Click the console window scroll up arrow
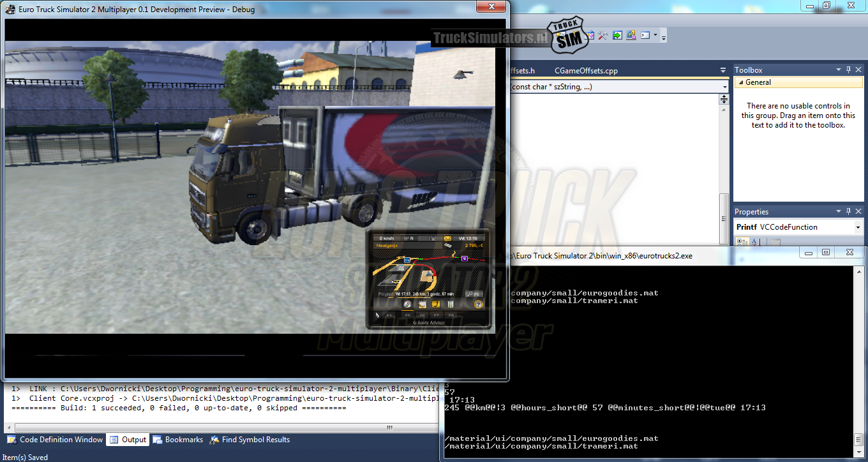The height and width of the screenshot is (462, 868). point(858,272)
